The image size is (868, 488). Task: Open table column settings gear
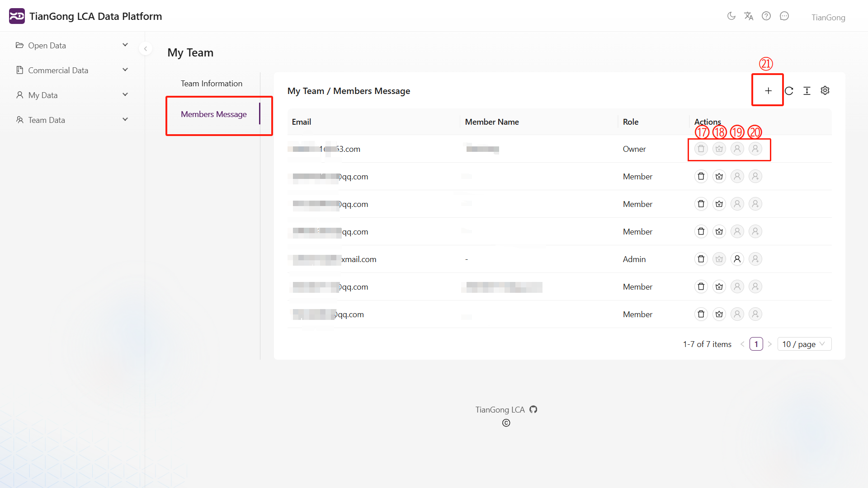tap(825, 91)
